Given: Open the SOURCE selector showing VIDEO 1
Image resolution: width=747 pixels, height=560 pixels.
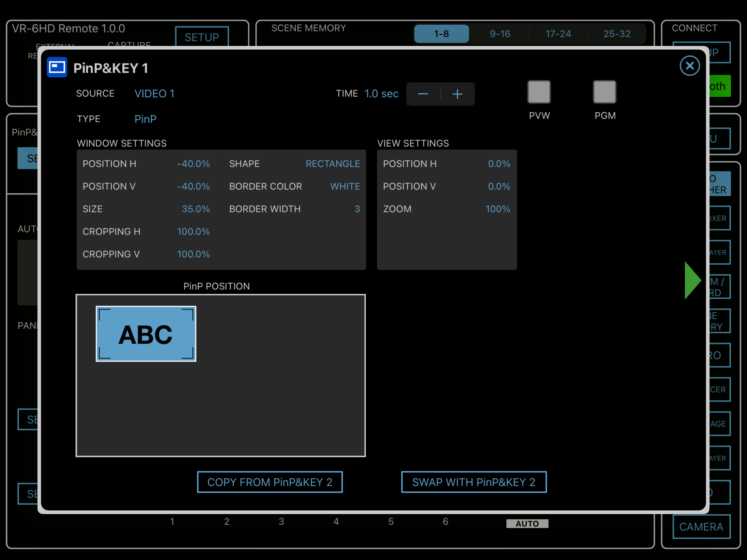Looking at the screenshot, I should tap(155, 94).
